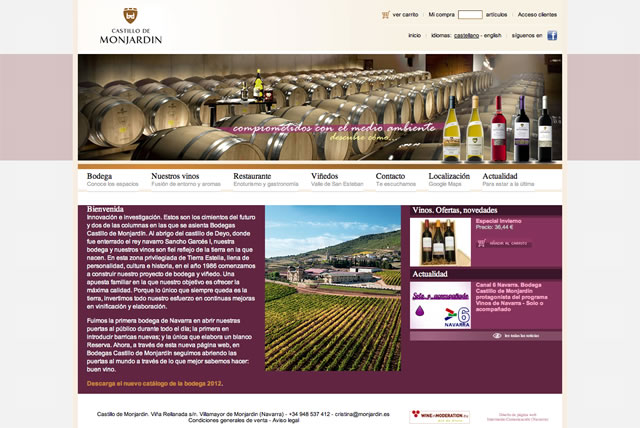Open the Localización Google Maps menu item
Image resolution: width=640 pixels, height=428 pixels.
coord(449,180)
